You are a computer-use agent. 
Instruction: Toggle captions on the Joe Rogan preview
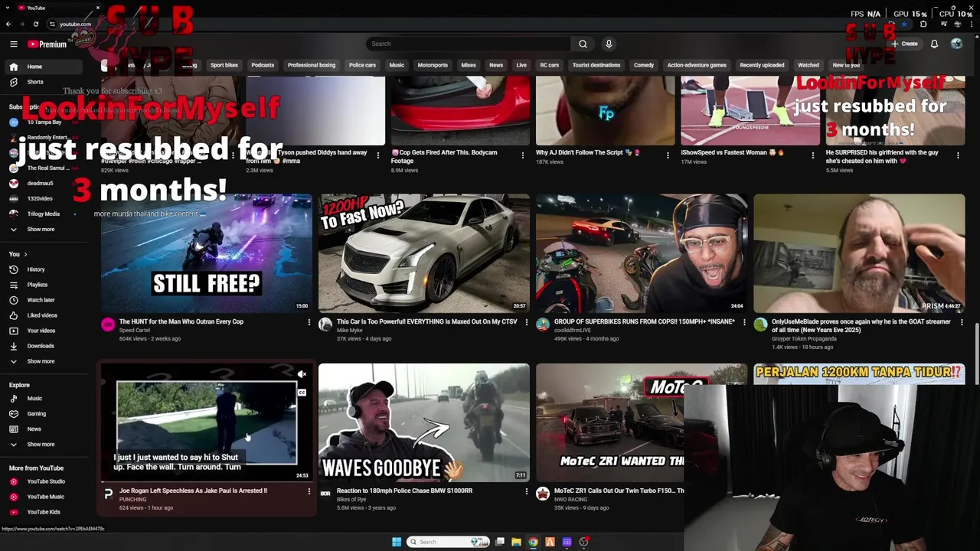click(x=302, y=393)
